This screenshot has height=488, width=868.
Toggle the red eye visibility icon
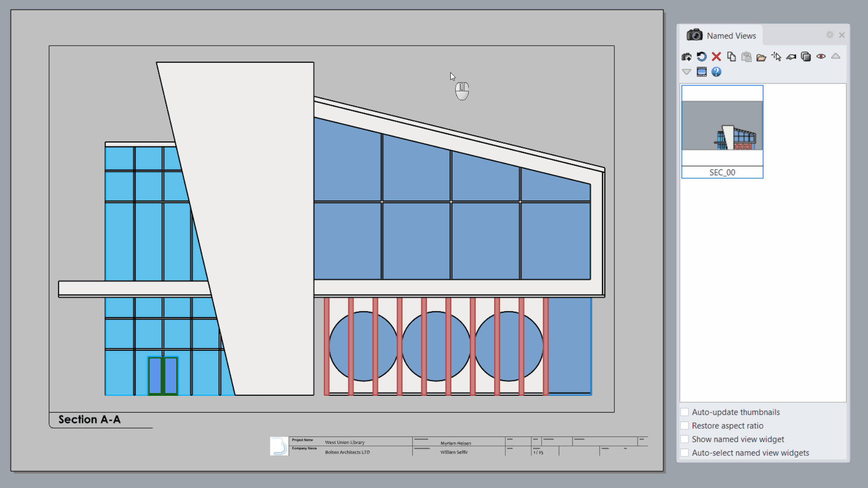tap(821, 57)
